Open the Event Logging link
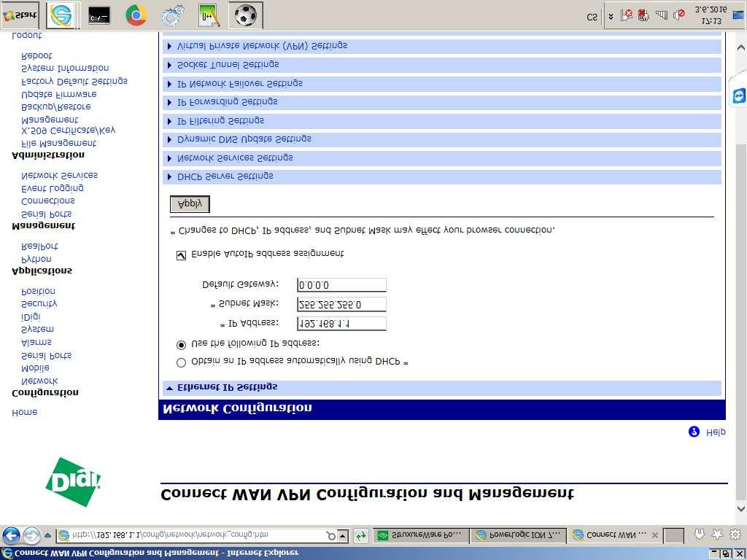This screenshot has width=747, height=560. [53, 188]
